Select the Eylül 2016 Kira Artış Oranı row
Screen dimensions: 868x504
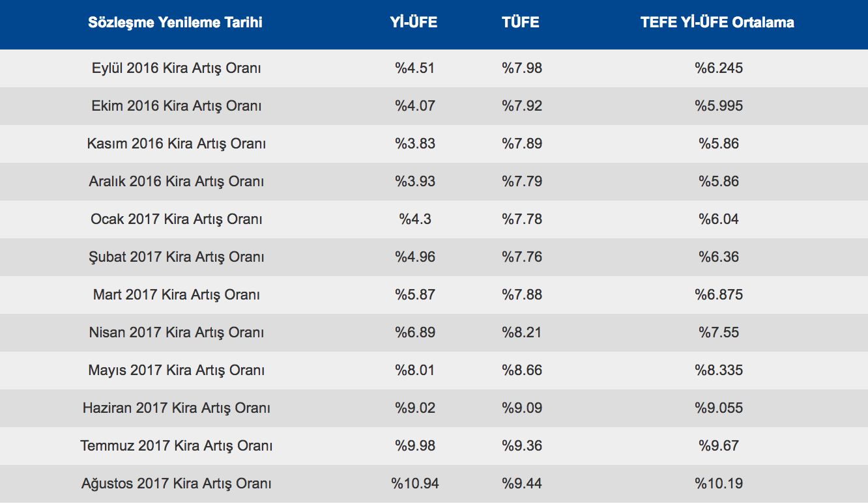pyautogui.click(x=177, y=68)
